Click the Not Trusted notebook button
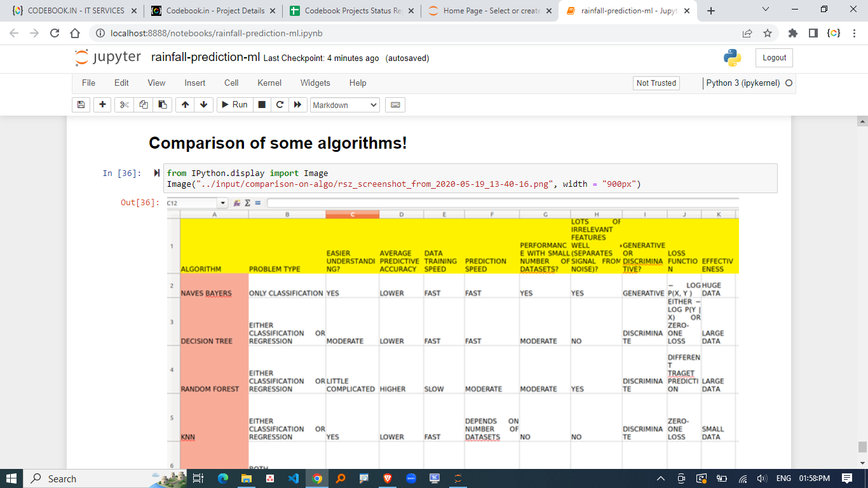 point(656,83)
